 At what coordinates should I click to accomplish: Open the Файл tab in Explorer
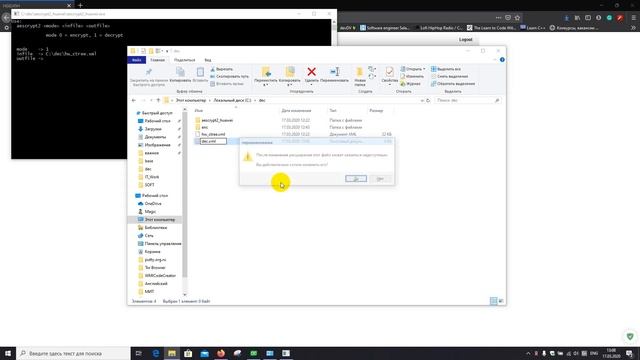[136, 60]
